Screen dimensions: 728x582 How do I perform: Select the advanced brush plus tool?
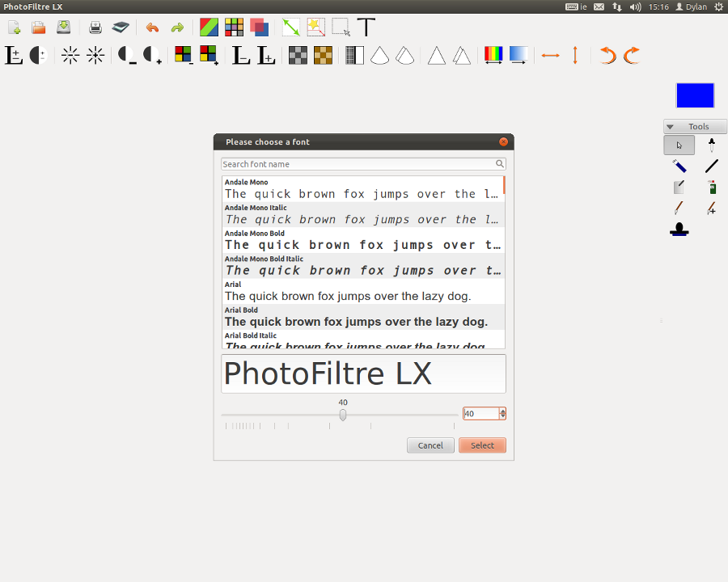[711, 208]
